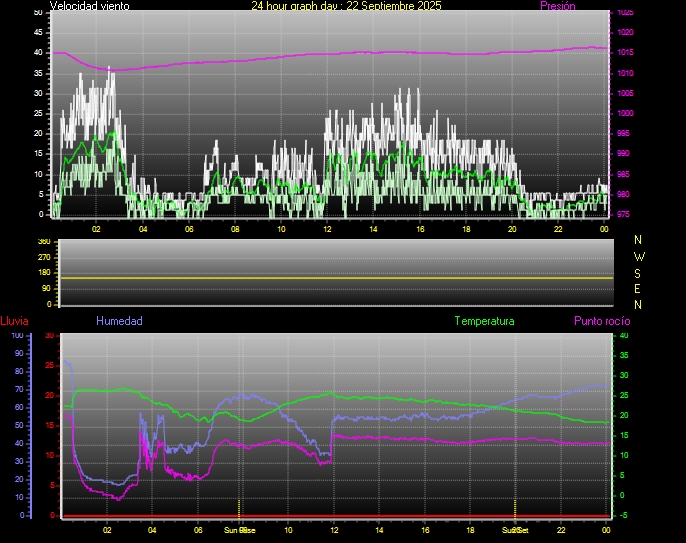Select the magenta Punto rocío legend label
The height and width of the screenshot is (543, 686).
click(601, 321)
